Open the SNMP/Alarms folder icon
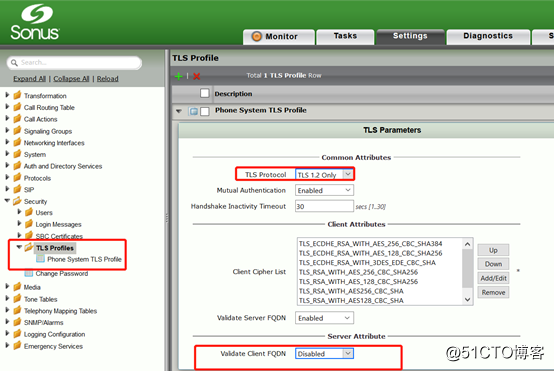The height and width of the screenshot is (371, 554). point(17,322)
